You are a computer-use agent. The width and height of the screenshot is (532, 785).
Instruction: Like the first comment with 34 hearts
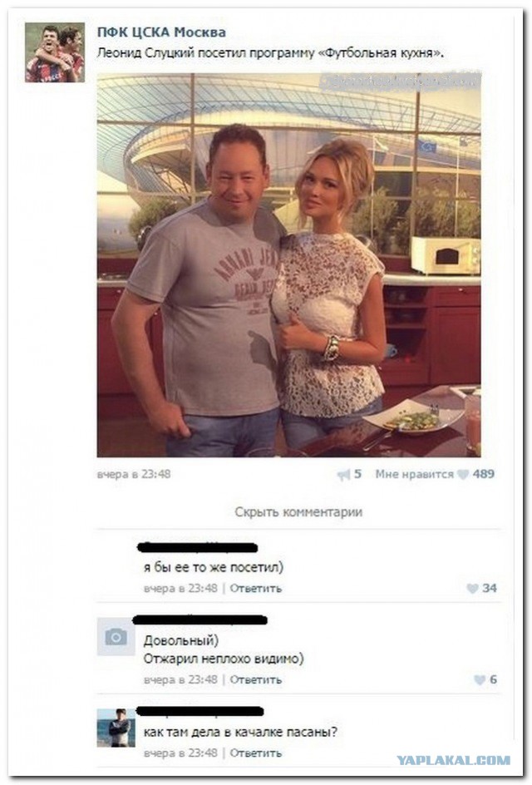pyautogui.click(x=472, y=588)
